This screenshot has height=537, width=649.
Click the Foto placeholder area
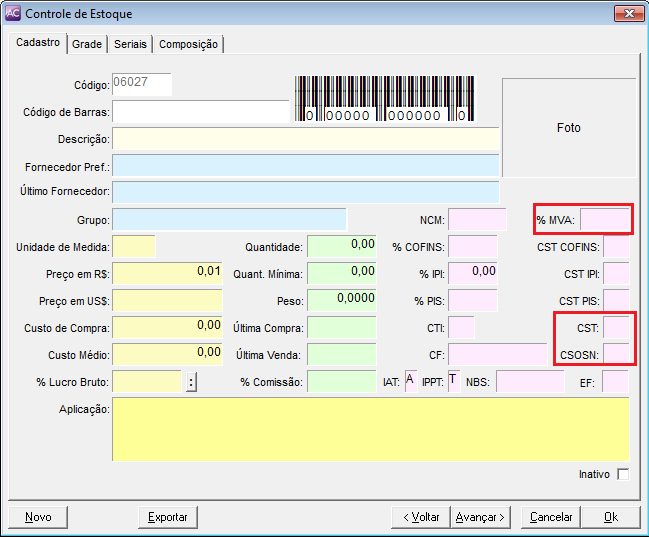568,128
